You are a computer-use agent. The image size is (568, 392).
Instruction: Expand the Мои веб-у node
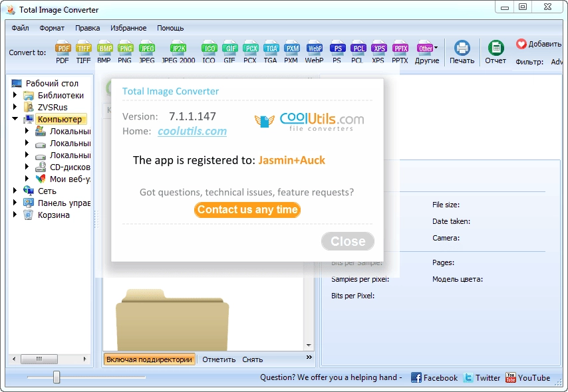click(27, 179)
